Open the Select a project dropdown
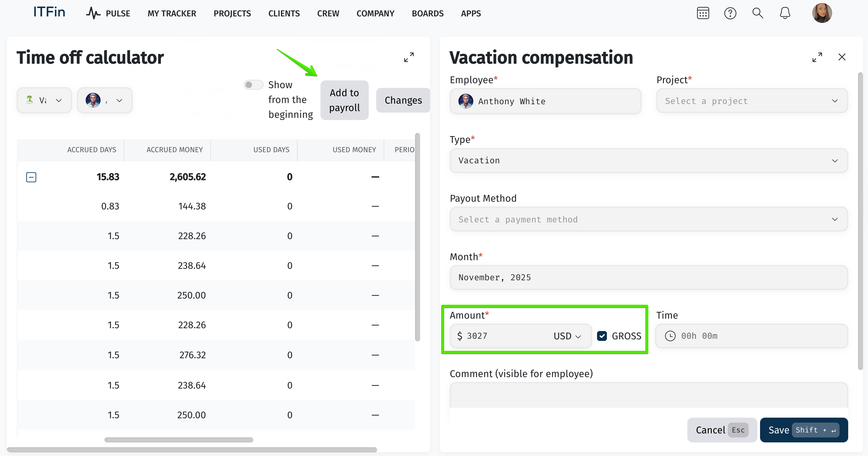The image size is (868, 456). [x=752, y=101]
